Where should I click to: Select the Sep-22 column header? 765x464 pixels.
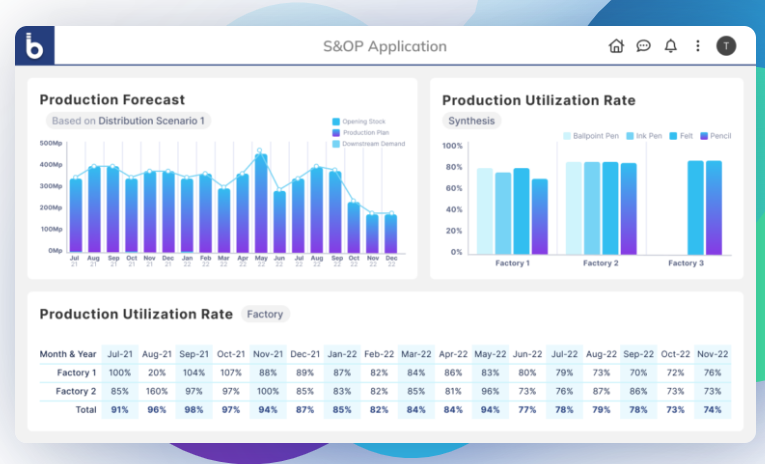coord(638,354)
